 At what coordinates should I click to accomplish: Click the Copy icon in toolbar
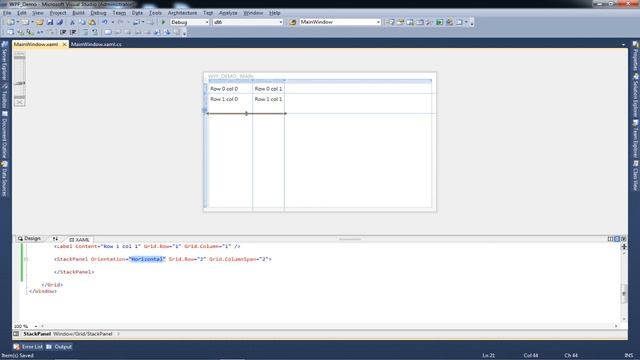pyautogui.click(x=82, y=22)
